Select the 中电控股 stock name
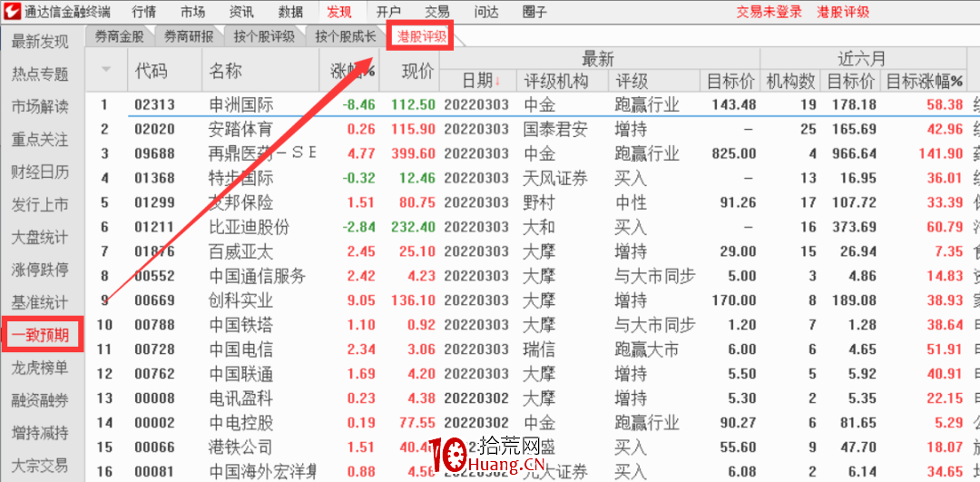The height and width of the screenshot is (482, 980). [x=241, y=423]
